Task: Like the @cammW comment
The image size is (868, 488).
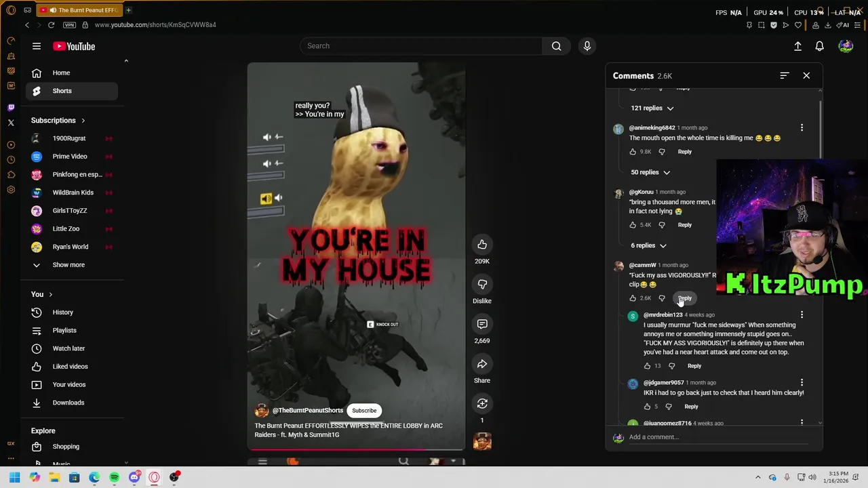Action: point(633,298)
